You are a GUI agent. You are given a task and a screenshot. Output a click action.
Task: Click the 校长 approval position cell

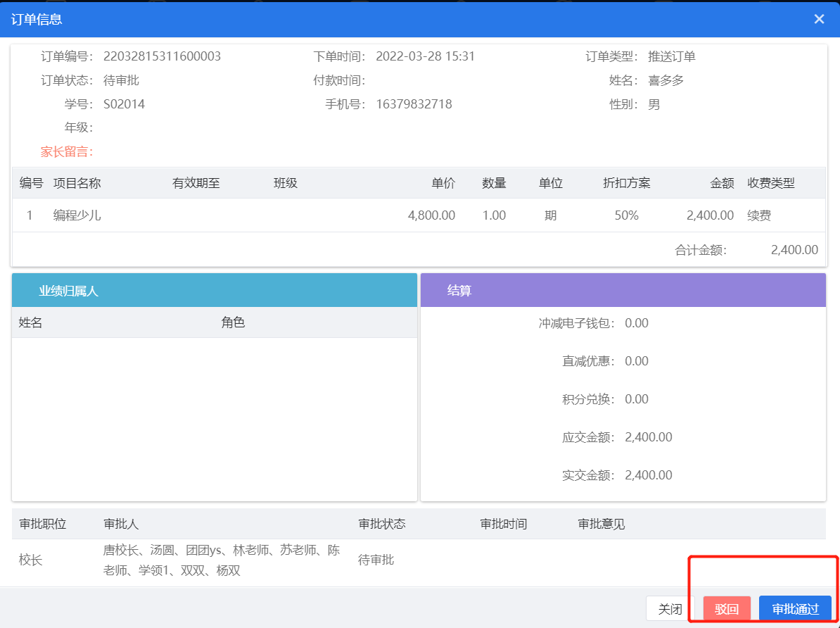pos(30,560)
